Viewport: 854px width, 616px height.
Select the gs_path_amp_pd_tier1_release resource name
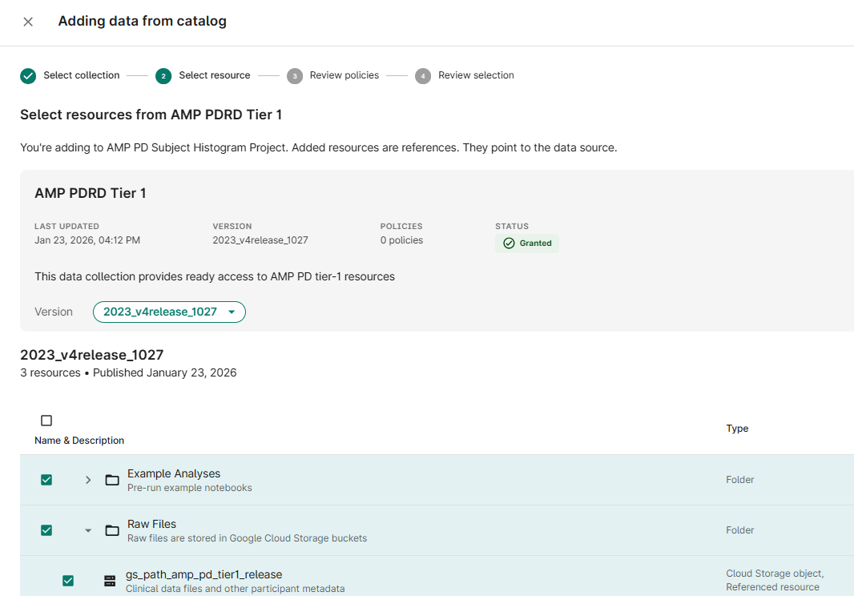(204, 574)
